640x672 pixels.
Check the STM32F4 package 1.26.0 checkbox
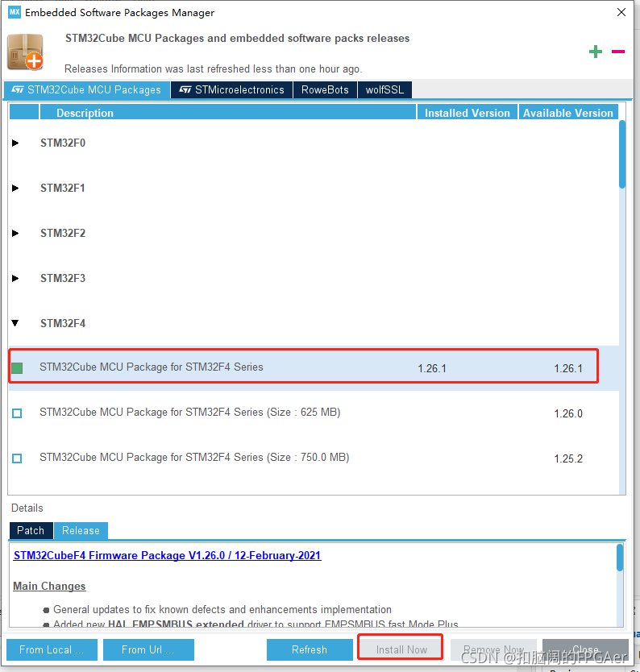(17, 413)
